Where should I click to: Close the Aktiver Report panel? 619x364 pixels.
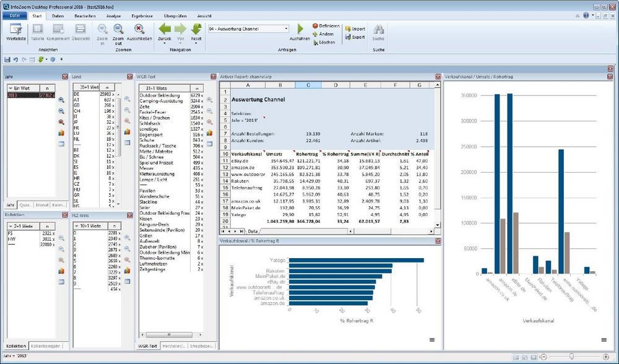(438, 77)
